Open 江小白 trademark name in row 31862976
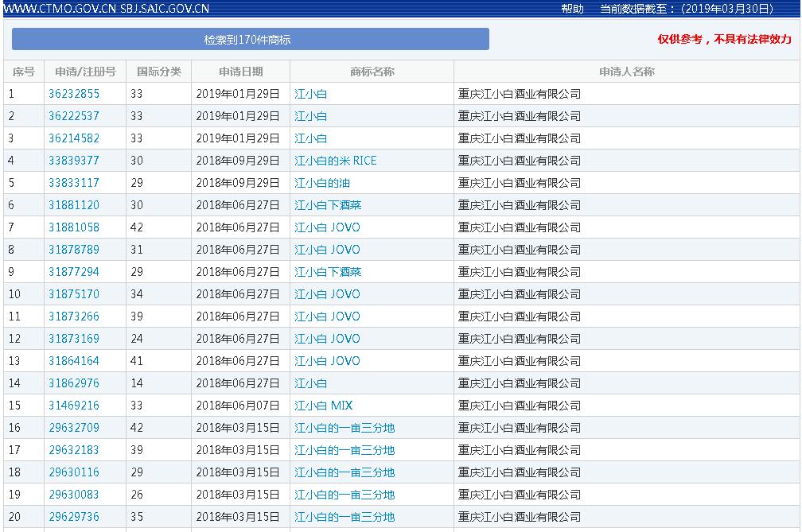This screenshot has width=802, height=532. (x=310, y=383)
